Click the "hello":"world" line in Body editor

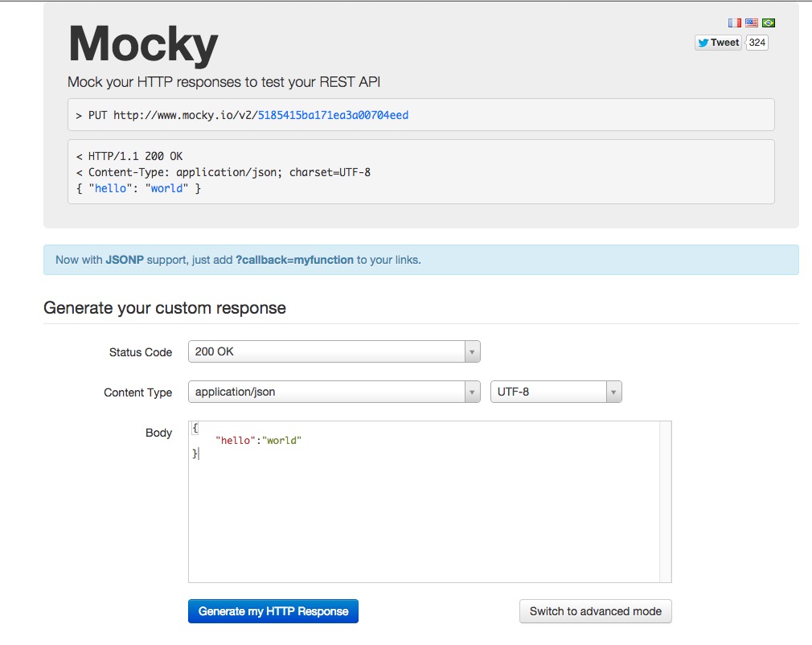(258, 441)
